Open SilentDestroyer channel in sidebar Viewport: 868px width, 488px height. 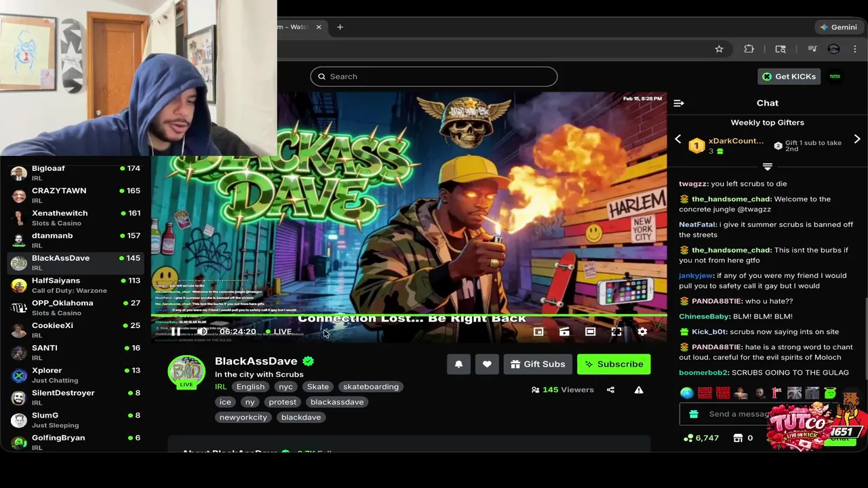pos(75,397)
